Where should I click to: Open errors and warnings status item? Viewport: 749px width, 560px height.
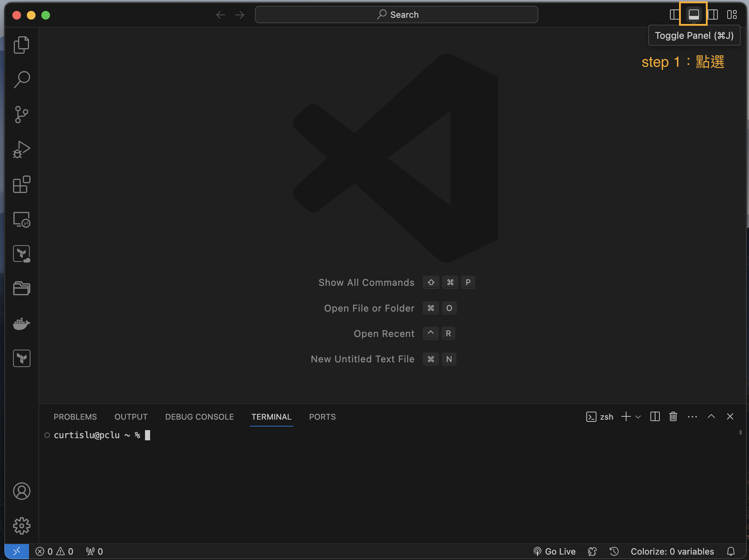[x=54, y=551]
